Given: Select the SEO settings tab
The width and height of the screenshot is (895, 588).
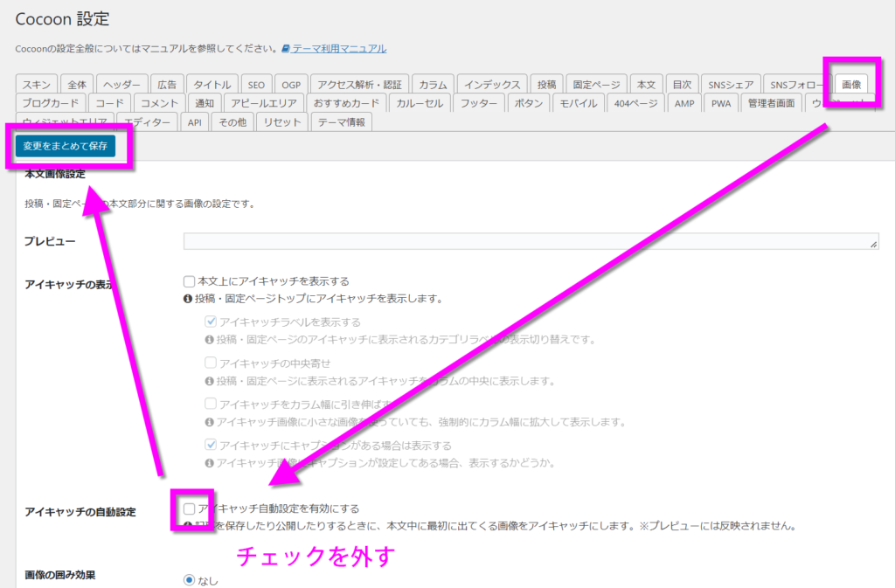Looking at the screenshot, I should point(255,85).
